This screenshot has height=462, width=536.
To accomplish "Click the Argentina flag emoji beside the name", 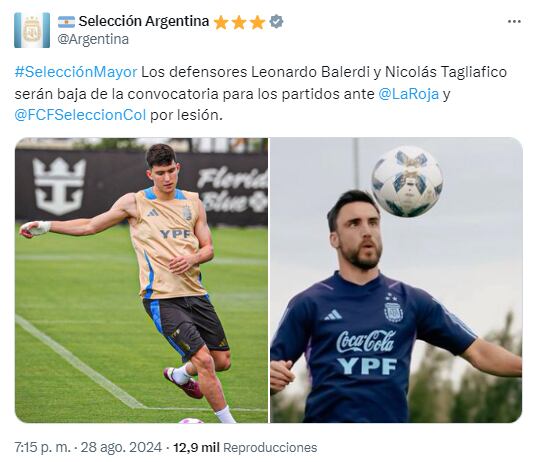I will pyautogui.click(x=66, y=22).
